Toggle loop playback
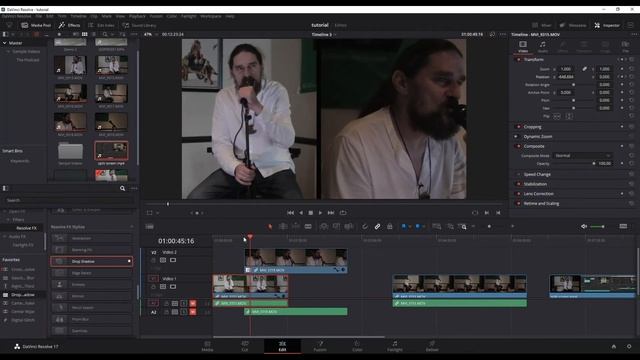The image size is (640, 360). pos(343,213)
